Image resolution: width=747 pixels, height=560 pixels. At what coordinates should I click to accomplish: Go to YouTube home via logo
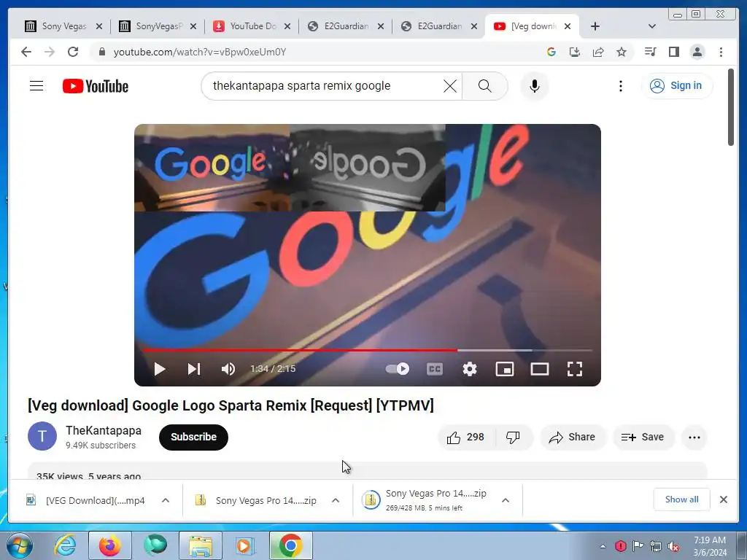pos(96,86)
